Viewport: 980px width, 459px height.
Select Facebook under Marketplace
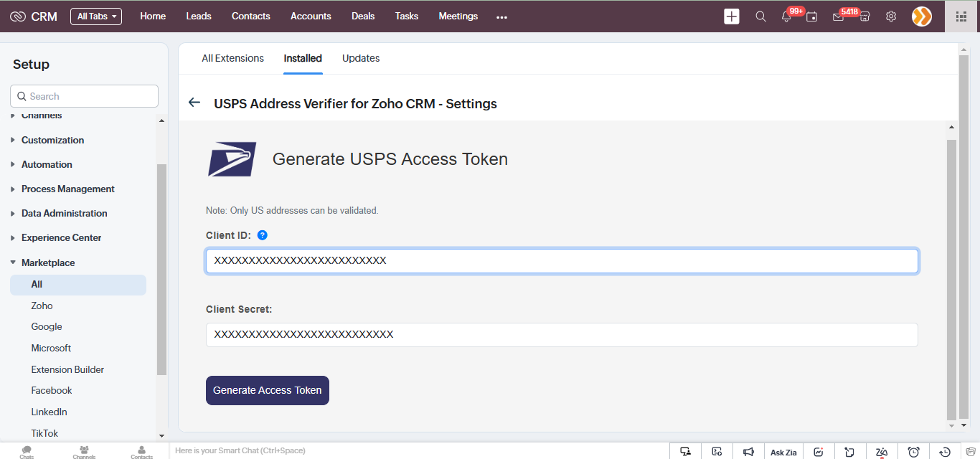(x=52, y=390)
